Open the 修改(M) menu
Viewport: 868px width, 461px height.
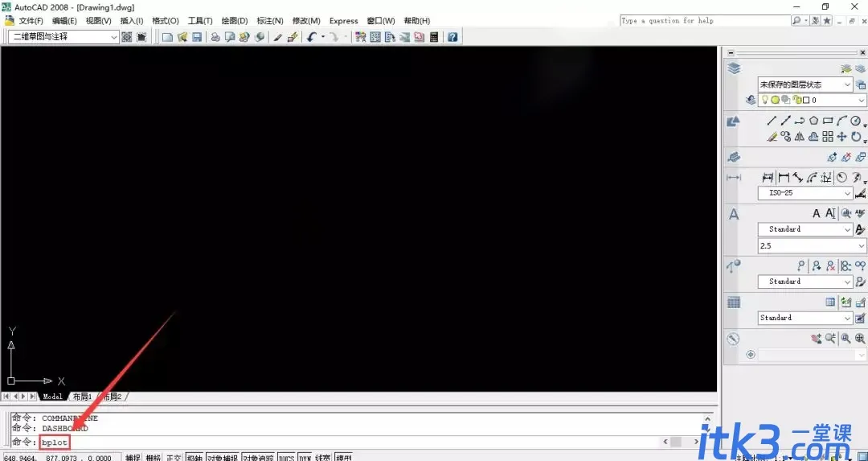click(306, 20)
